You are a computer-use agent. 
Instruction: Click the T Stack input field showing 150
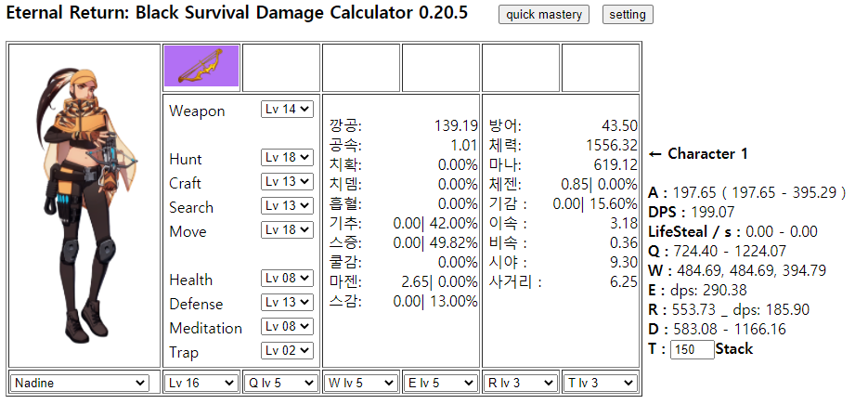[692, 350]
